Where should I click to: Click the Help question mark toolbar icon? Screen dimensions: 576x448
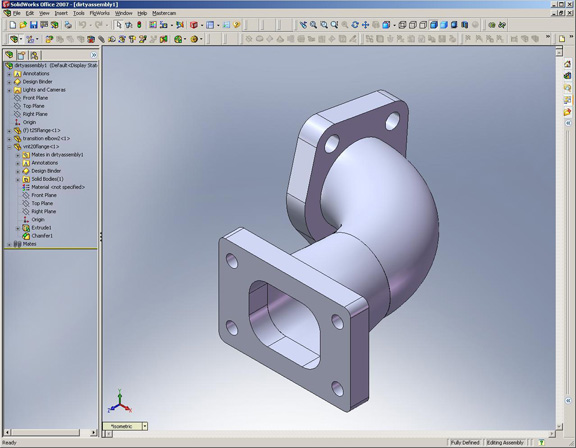tap(237, 25)
